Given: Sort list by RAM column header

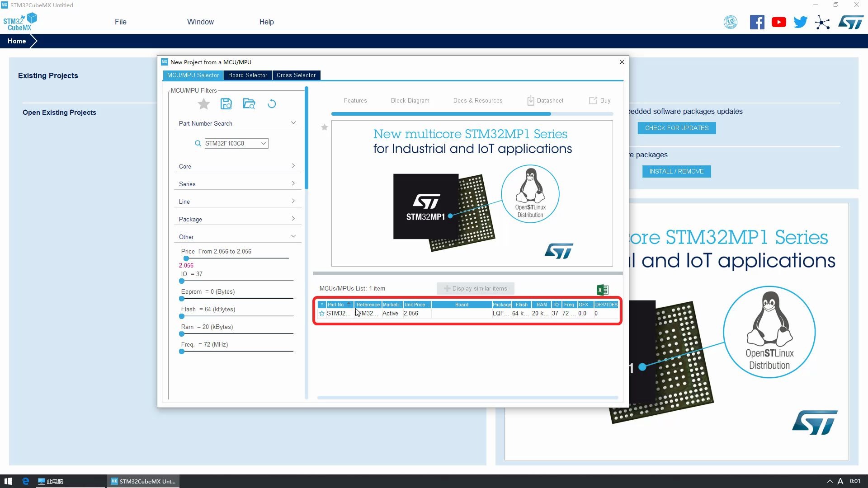Looking at the screenshot, I should pyautogui.click(x=541, y=305).
